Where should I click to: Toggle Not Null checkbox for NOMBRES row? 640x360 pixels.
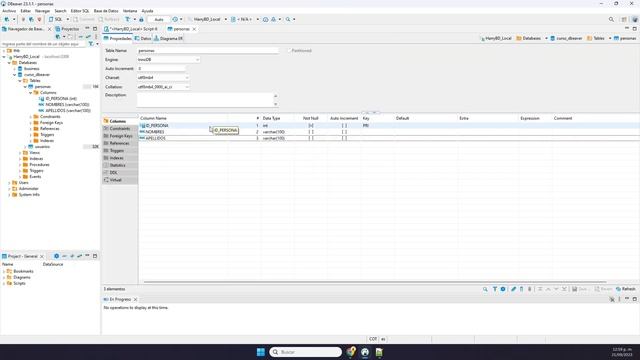coord(311,132)
